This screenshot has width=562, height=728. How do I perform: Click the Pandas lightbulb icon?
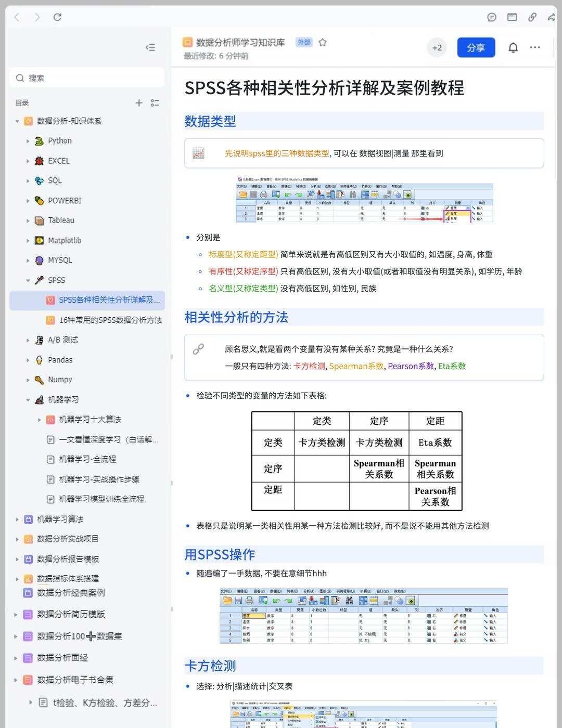pyautogui.click(x=39, y=360)
